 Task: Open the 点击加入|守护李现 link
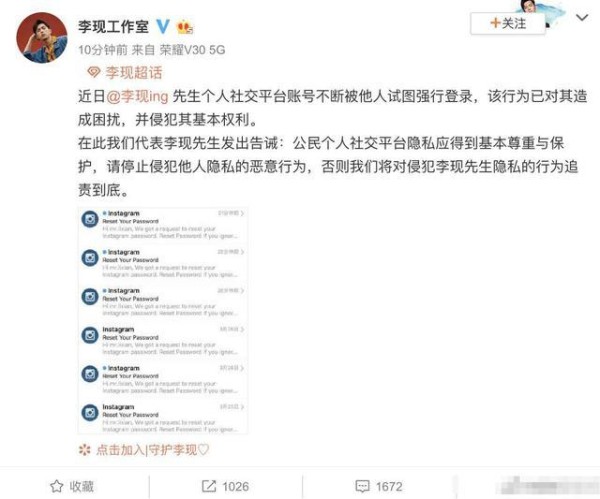(x=152, y=450)
